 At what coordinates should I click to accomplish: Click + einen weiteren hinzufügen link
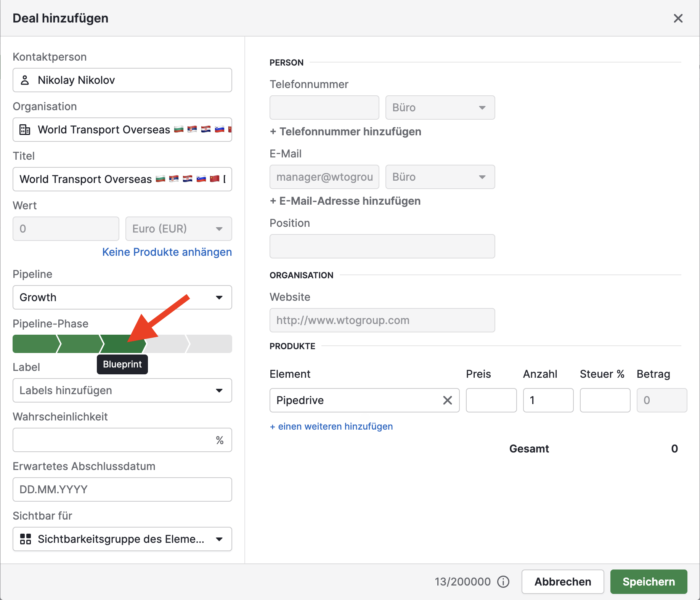tap(331, 426)
